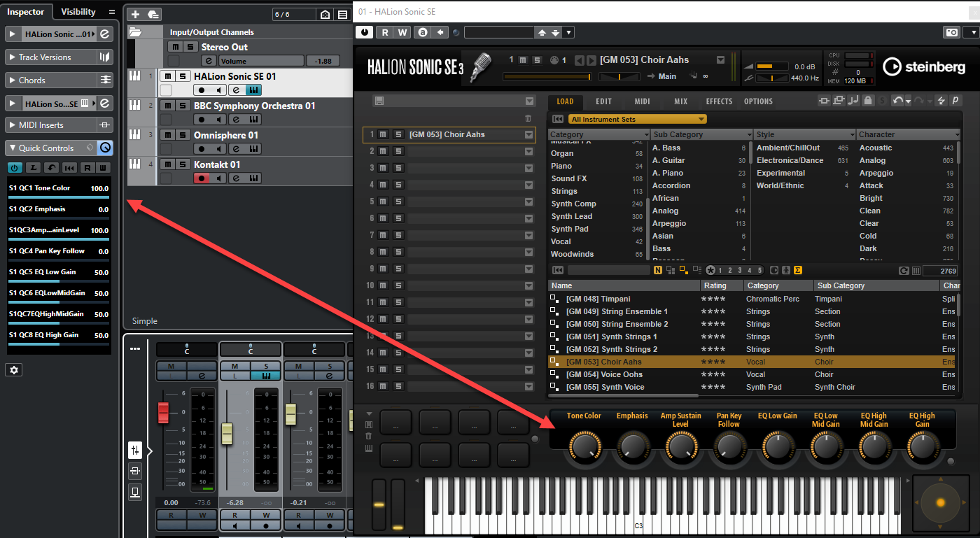The image size is (980, 538).
Task: Expand the Chords inspector section
Action: 13,80
